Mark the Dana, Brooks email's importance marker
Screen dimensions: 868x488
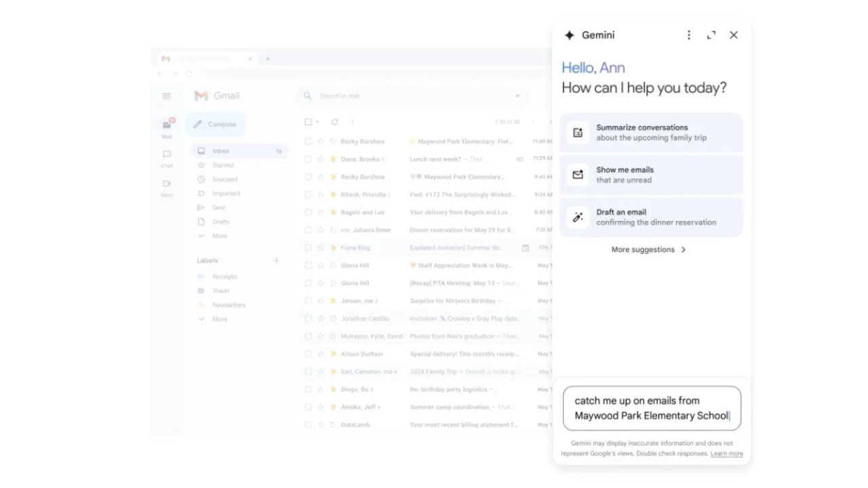(x=333, y=159)
